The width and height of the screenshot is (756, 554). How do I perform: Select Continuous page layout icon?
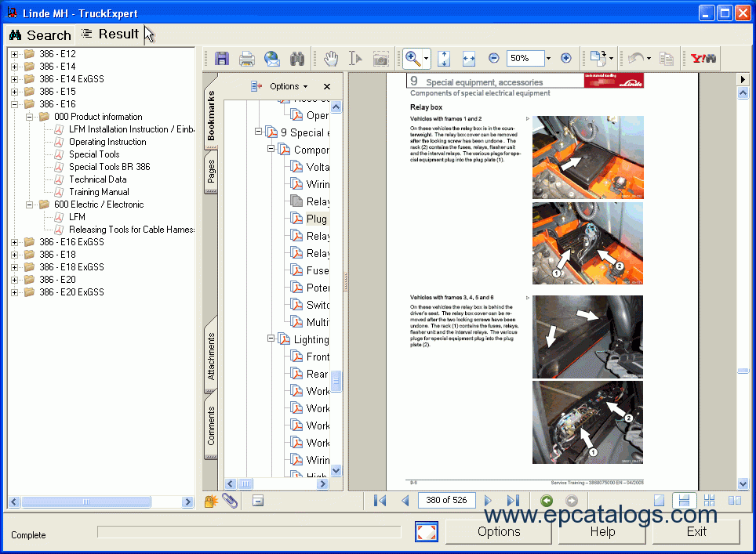point(684,501)
